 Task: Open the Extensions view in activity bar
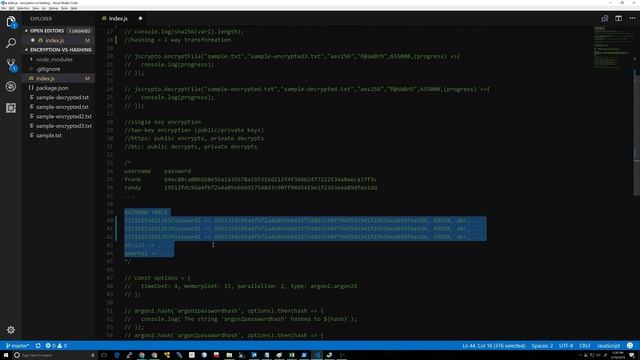point(11,108)
